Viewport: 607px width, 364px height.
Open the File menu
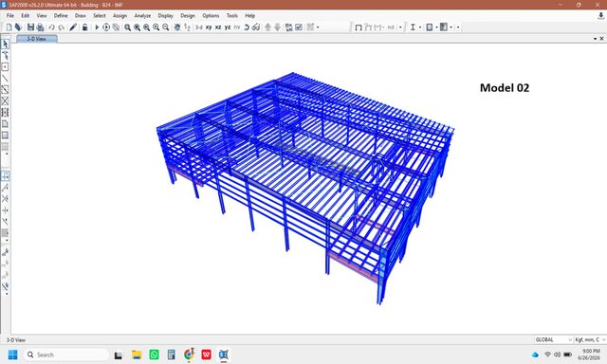[x=10, y=15]
